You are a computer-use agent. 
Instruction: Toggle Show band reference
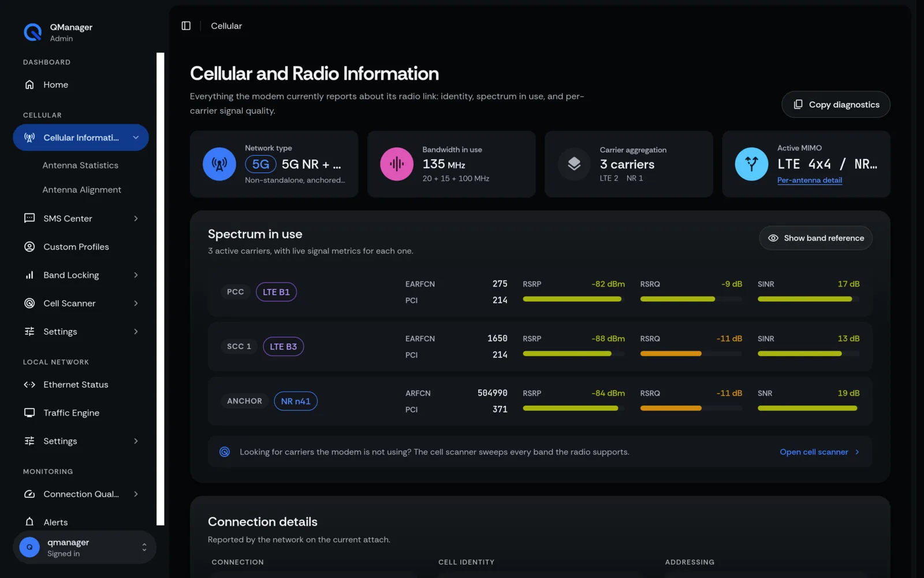[815, 238]
